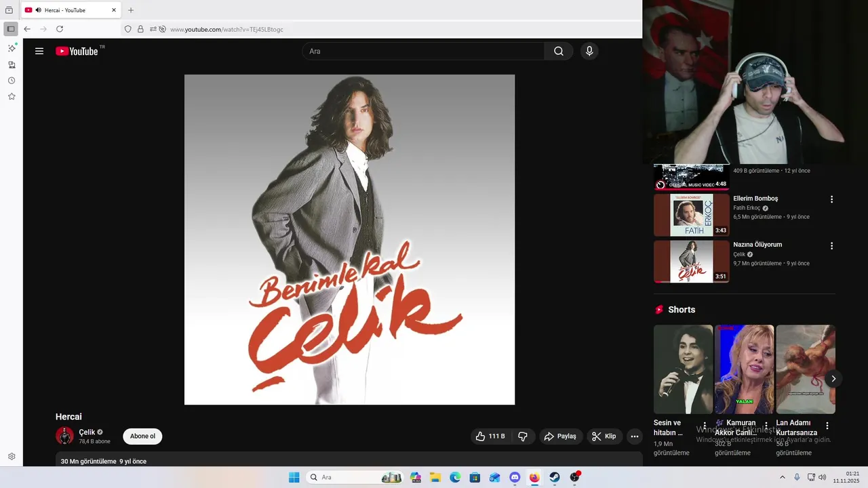Toggle the browser sidebar button
The width and height of the screenshot is (868, 488).
[x=11, y=29]
